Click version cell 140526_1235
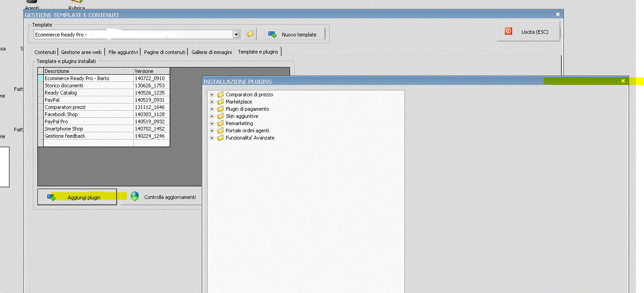This screenshot has width=644, height=293. click(152, 93)
